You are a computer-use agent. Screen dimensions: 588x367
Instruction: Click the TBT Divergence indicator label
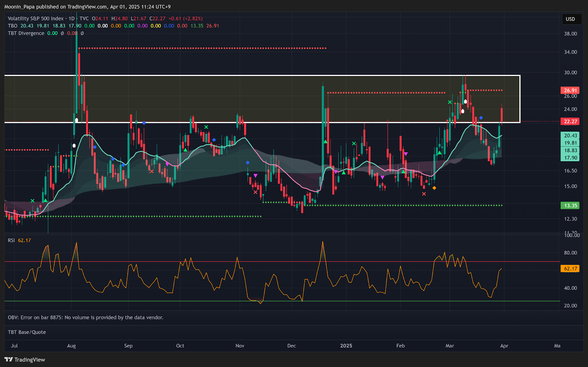coord(26,33)
